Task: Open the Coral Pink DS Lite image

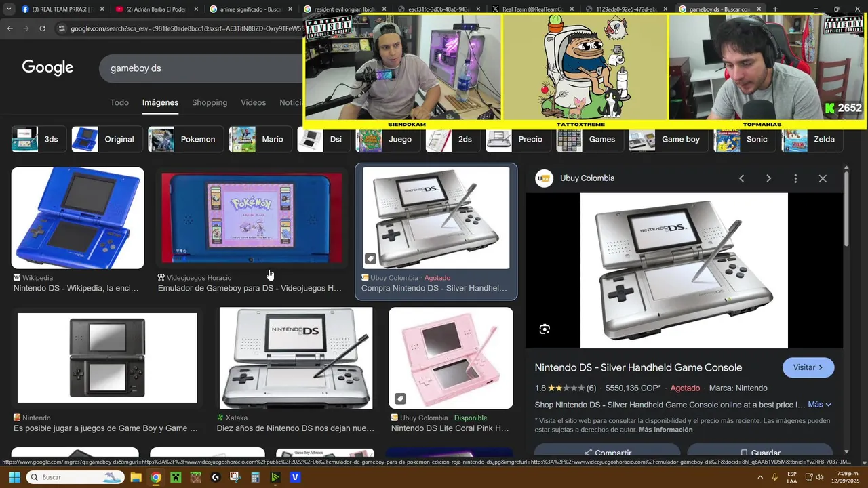Action: click(x=451, y=358)
